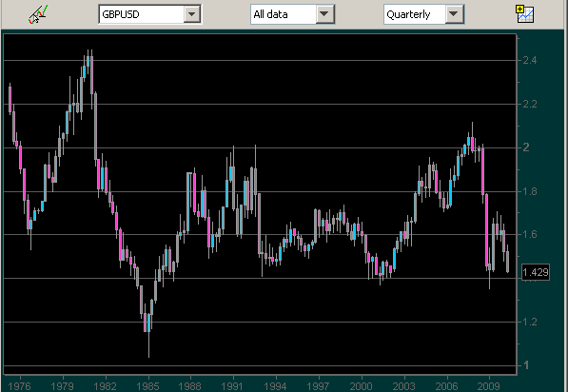
Task: Click the 2.4 price axis label
Action: [530, 60]
